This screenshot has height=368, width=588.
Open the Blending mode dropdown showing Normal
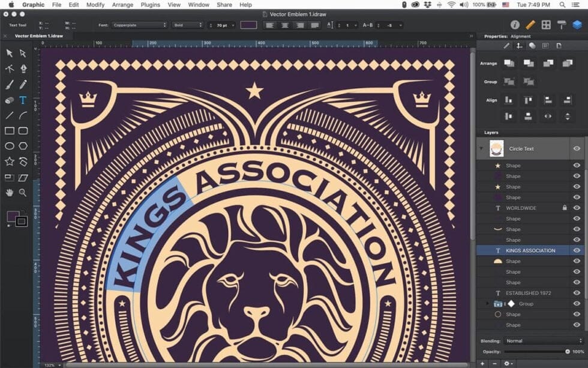click(x=540, y=340)
